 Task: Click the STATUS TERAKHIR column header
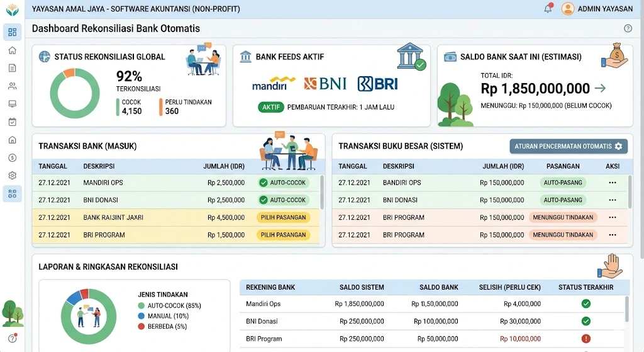coord(586,287)
